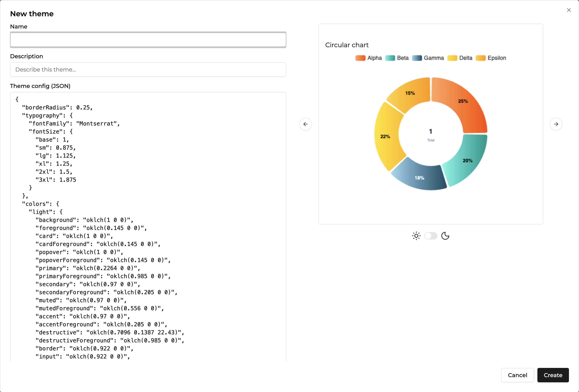Image resolution: width=579 pixels, height=392 pixels.
Task: Click the Circular chart title
Action: point(347,45)
